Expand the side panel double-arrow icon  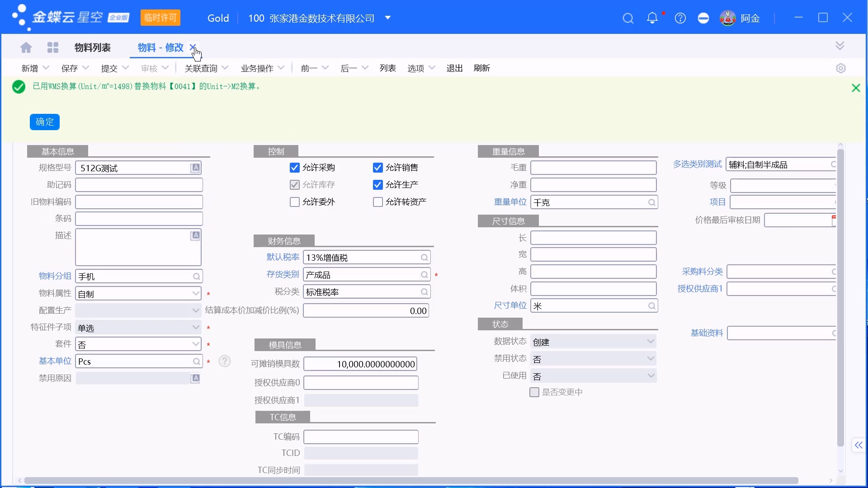pyautogui.click(x=859, y=445)
